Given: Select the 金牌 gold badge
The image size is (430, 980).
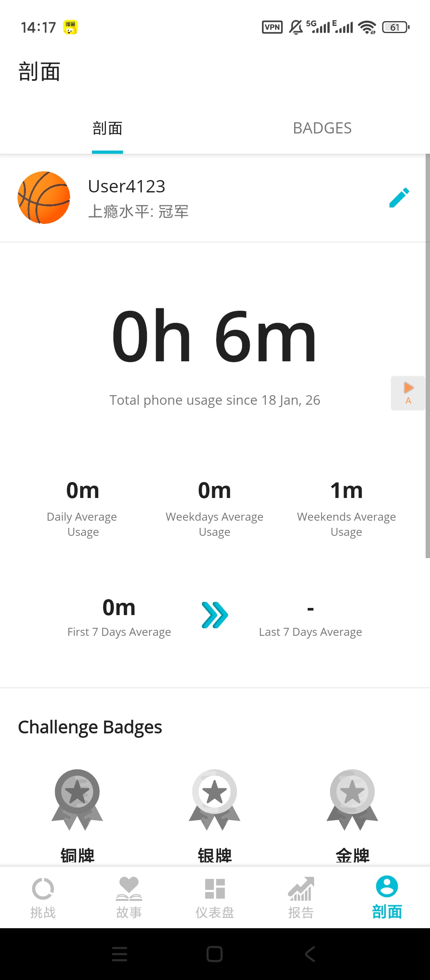Looking at the screenshot, I should pyautogui.click(x=352, y=801).
